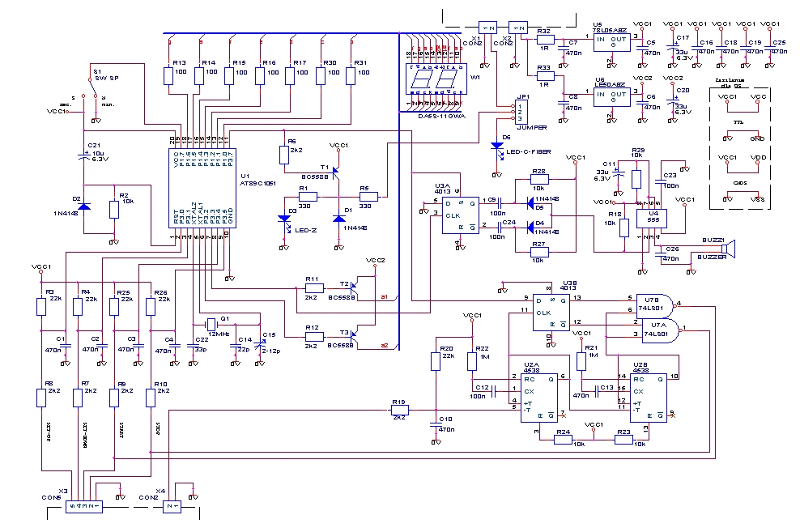Select the U2A 4538 monostable block
This screenshot has height=532, width=800.
538,398
